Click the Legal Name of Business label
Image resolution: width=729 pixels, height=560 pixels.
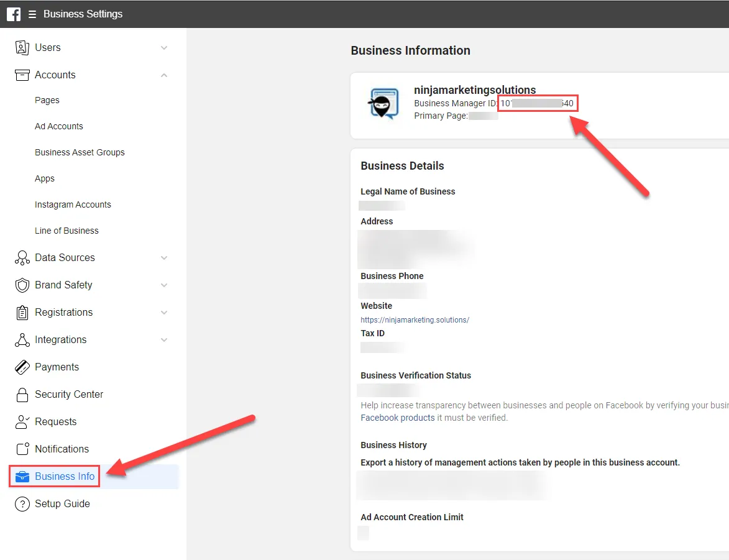pos(408,191)
